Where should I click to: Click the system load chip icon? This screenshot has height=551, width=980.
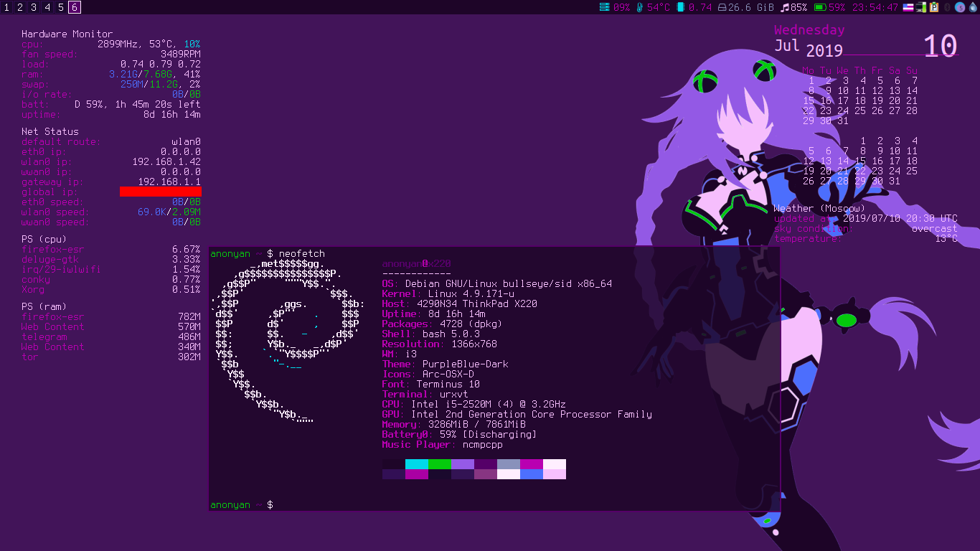(x=680, y=7)
